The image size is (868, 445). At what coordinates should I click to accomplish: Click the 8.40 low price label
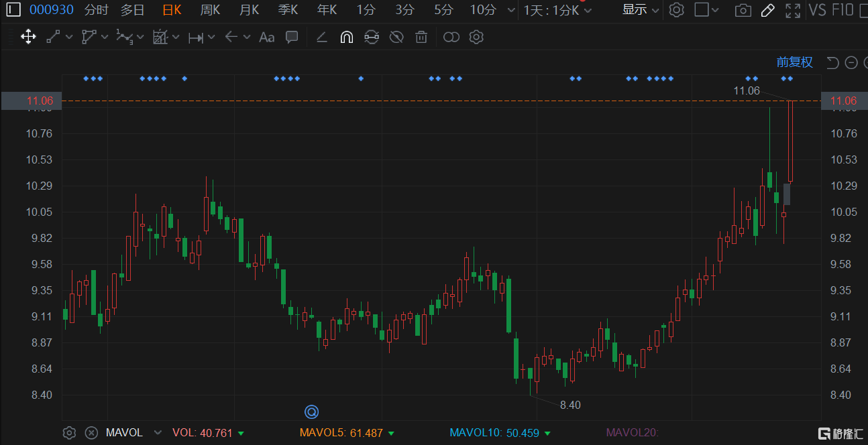(x=570, y=405)
